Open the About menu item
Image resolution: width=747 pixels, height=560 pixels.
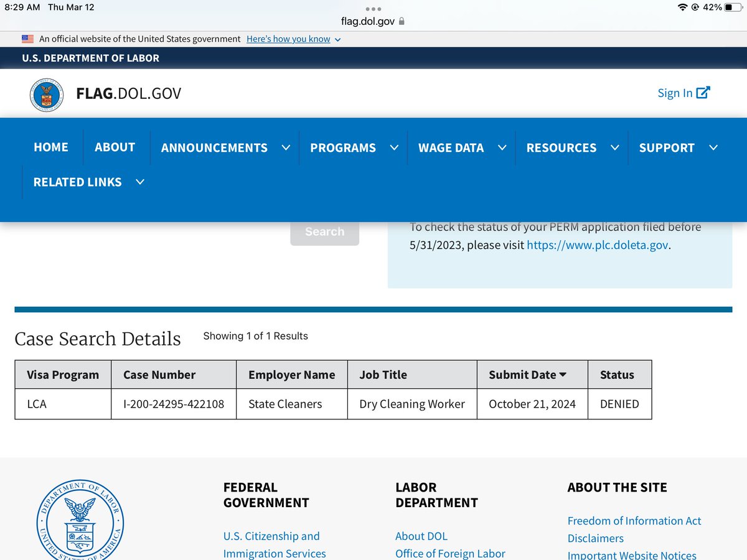pyautogui.click(x=115, y=147)
